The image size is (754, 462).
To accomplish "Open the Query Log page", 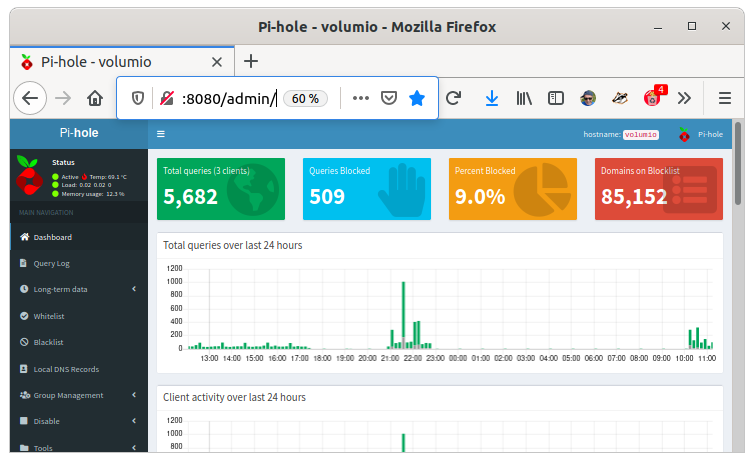I will pyautogui.click(x=79, y=263).
